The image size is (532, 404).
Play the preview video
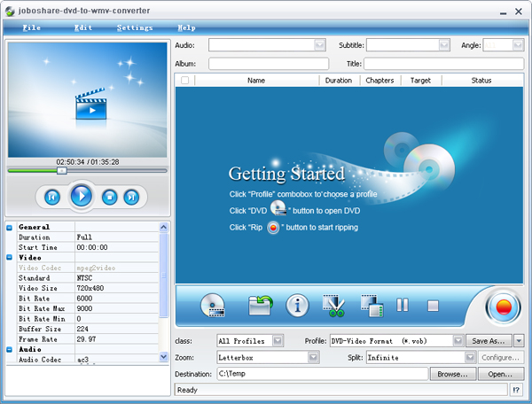coord(81,196)
